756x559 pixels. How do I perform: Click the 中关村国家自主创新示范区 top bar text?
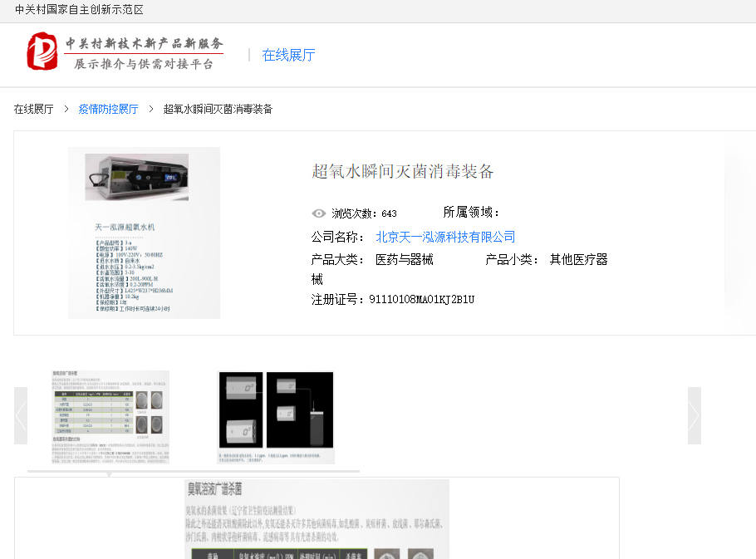79,10
